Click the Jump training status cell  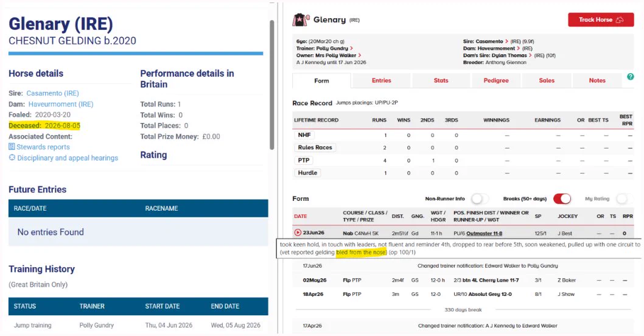pyautogui.click(x=32, y=325)
